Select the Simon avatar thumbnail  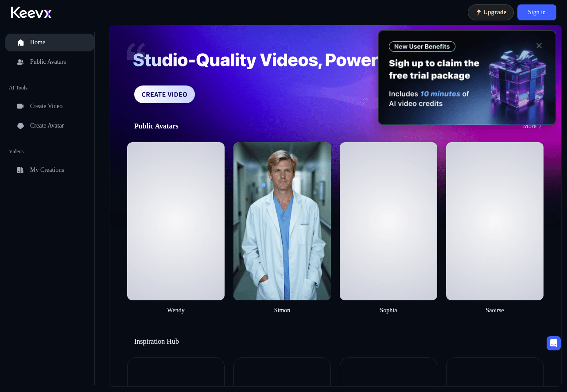[x=282, y=221]
